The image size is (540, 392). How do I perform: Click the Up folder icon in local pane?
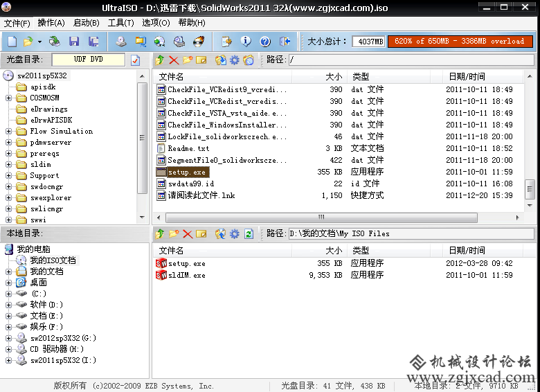pos(159,234)
